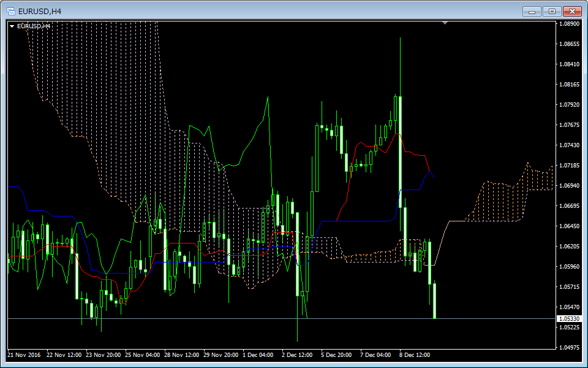Viewport: 588px width, 368px height.
Task: Click the 28 Nov 12:00 time label
Action: [x=180, y=355]
